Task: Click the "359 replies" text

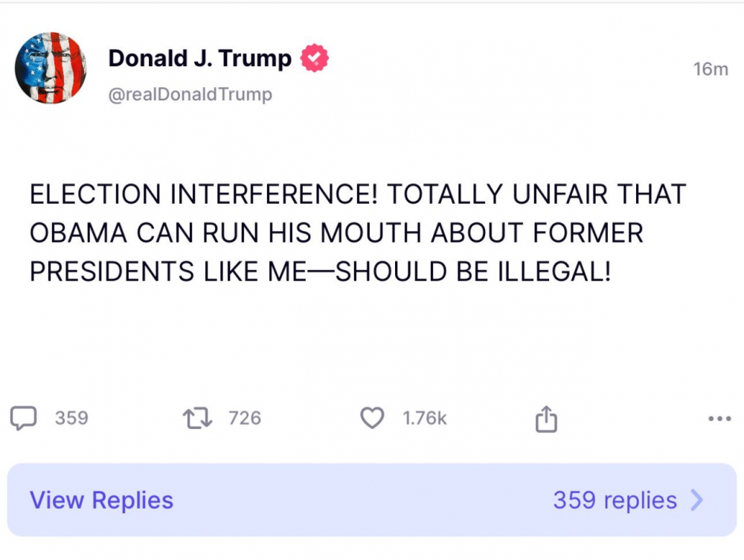Action: (615, 501)
